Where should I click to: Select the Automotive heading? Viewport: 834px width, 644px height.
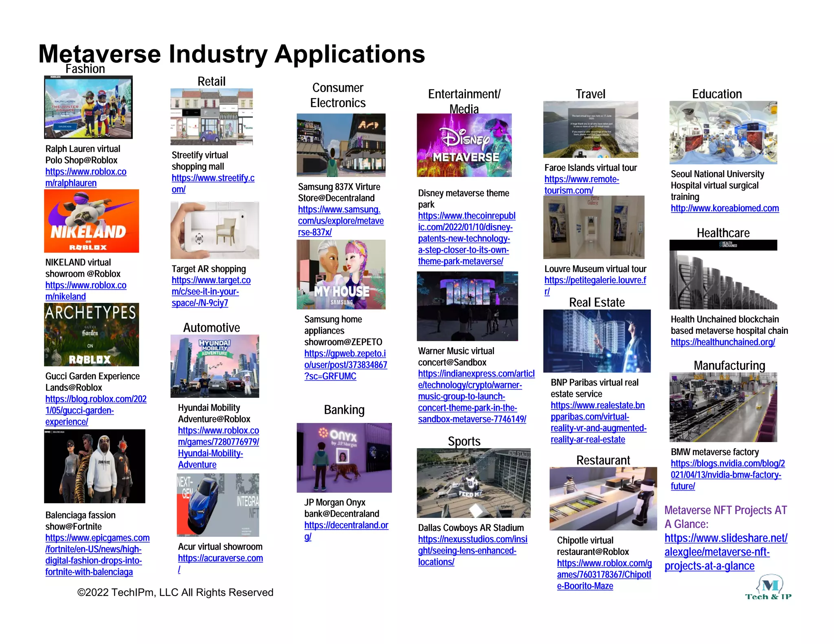pyautogui.click(x=211, y=327)
